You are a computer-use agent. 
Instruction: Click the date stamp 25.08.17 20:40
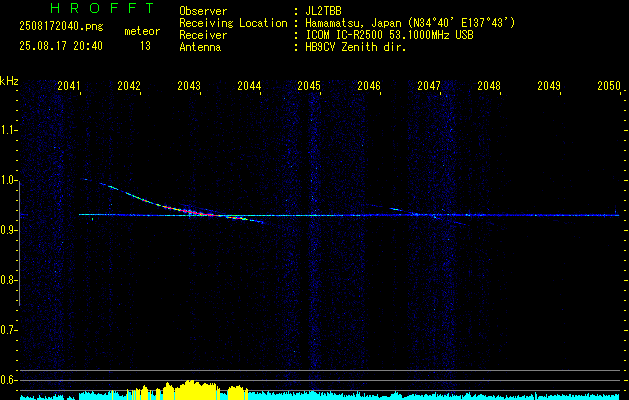point(61,46)
